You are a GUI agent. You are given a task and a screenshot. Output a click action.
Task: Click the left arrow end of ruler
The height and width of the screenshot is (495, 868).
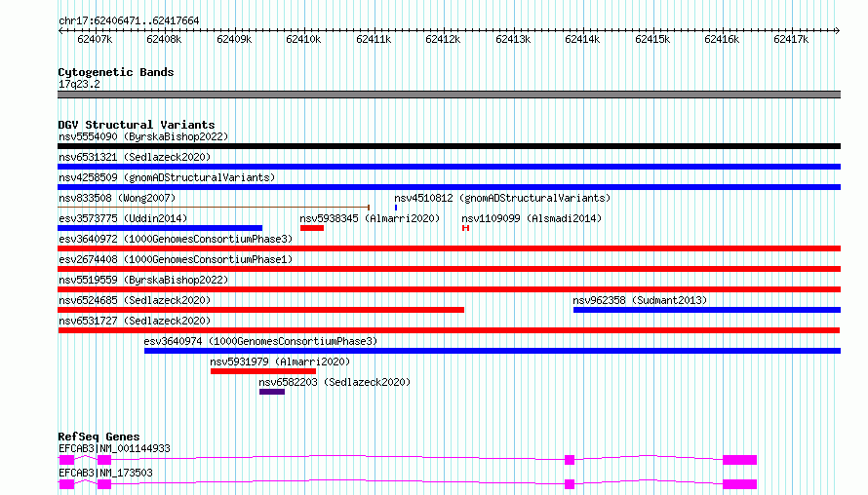click(60, 31)
